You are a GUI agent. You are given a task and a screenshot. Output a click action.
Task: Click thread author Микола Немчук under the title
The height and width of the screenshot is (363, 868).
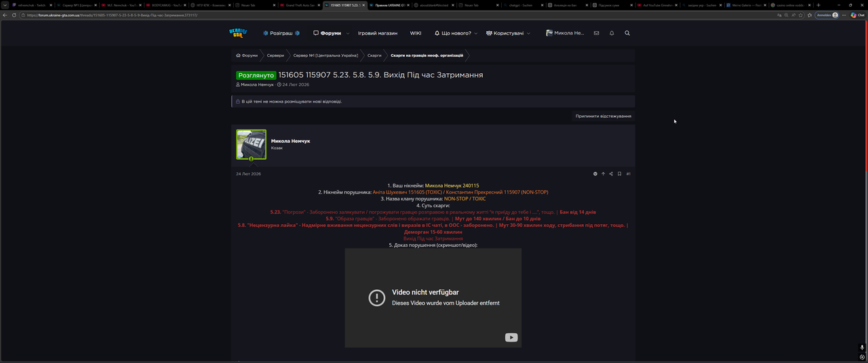pyautogui.click(x=257, y=85)
